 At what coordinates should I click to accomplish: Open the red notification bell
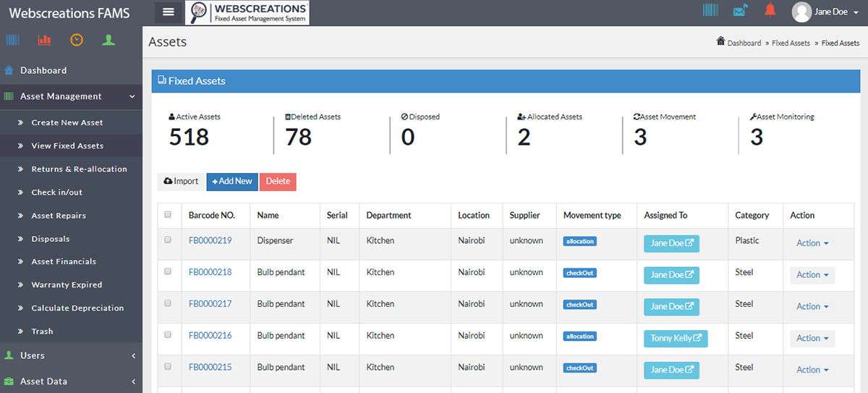pos(770,10)
